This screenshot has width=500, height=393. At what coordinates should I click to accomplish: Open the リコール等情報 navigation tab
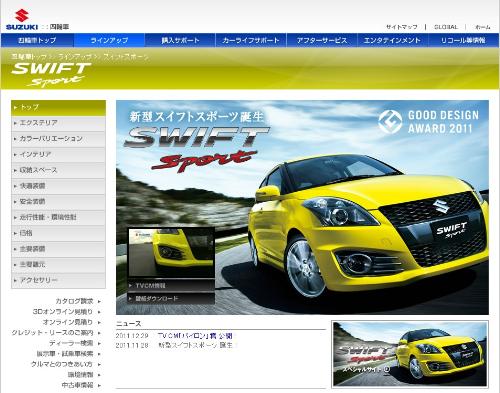coord(463,40)
